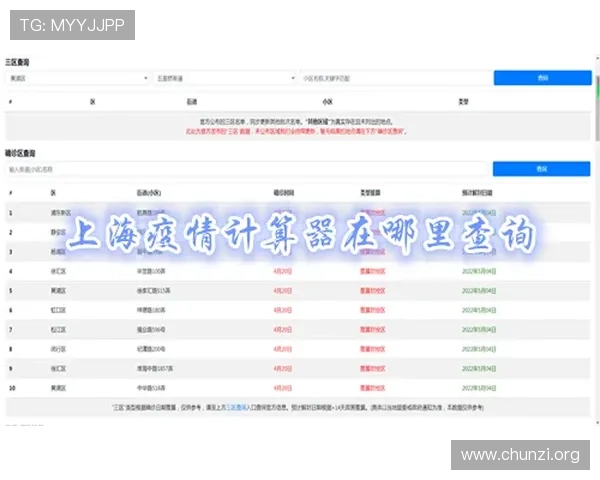Click the 预计解封日期 column header
600x480 pixels.
(477, 193)
